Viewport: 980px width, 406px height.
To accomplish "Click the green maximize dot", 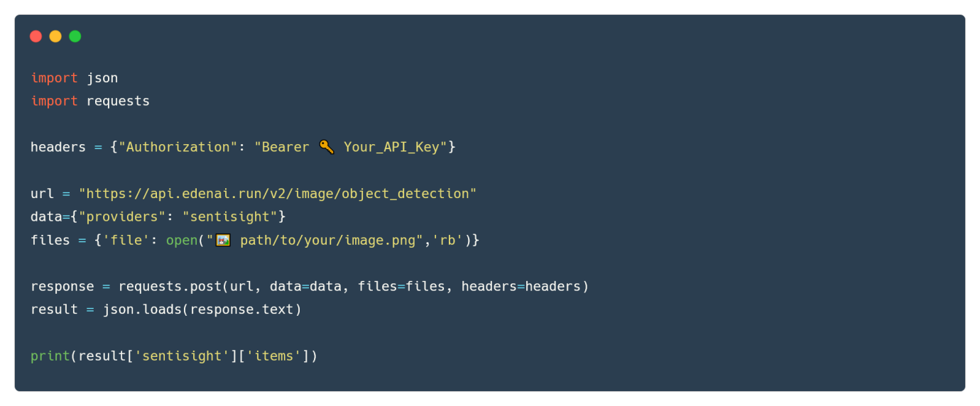I will [75, 36].
